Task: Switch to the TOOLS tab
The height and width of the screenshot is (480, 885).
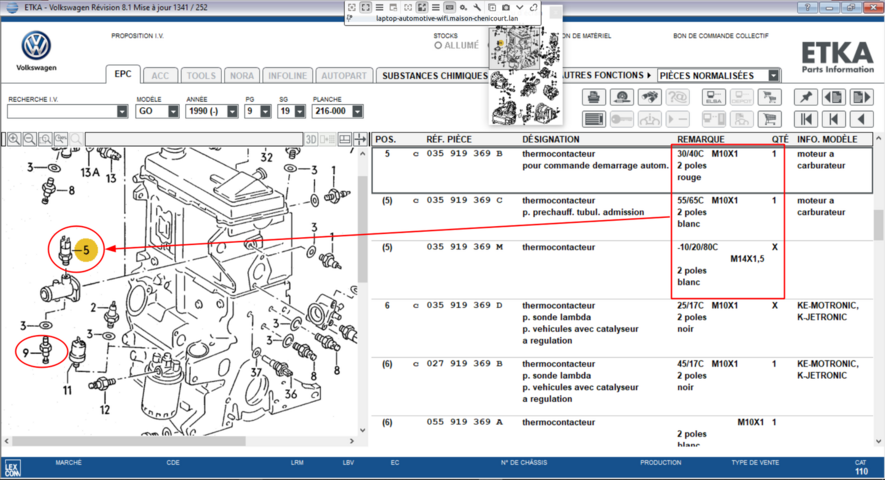Action: pyautogui.click(x=201, y=76)
